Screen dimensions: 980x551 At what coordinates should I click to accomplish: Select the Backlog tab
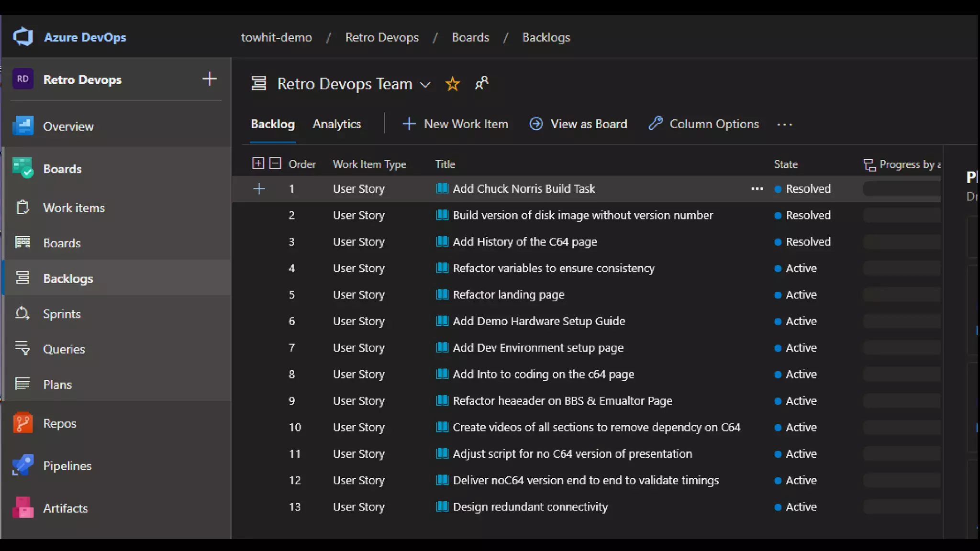tap(273, 124)
